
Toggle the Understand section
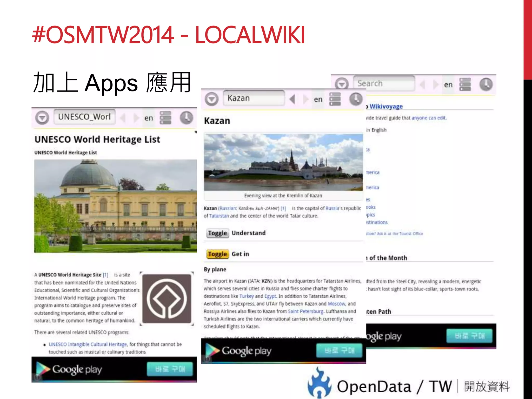click(217, 233)
